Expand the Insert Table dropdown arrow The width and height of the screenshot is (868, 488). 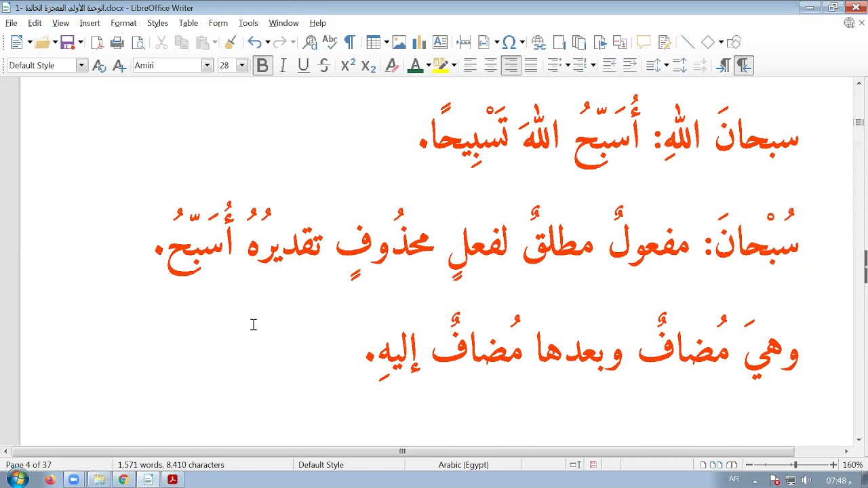386,42
